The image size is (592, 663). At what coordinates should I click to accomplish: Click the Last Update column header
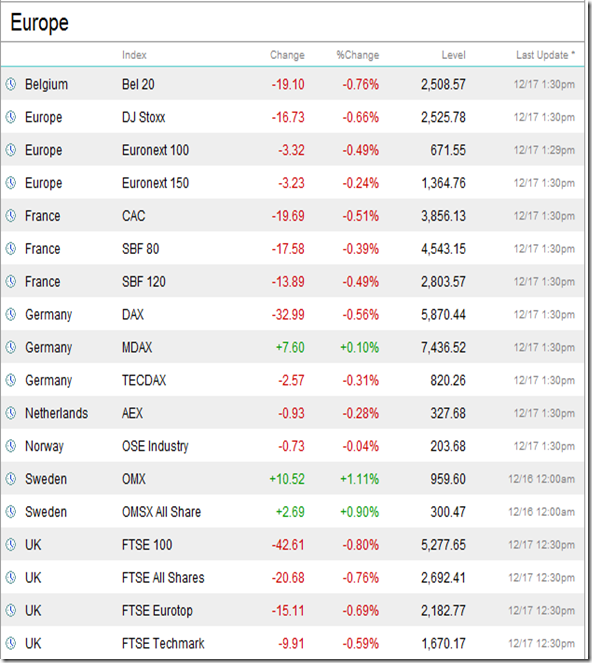tap(545, 55)
